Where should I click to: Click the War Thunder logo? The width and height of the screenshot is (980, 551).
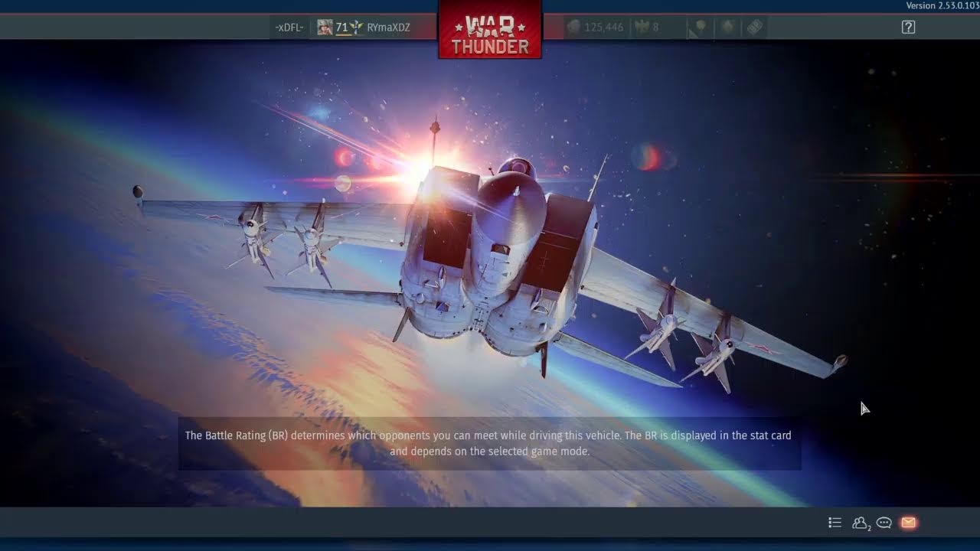point(490,29)
